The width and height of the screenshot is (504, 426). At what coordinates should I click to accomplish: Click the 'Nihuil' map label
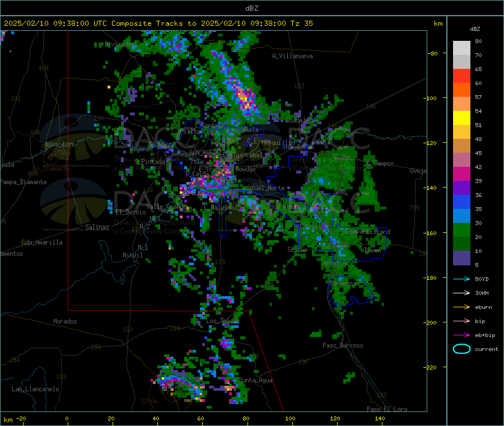[132, 255]
